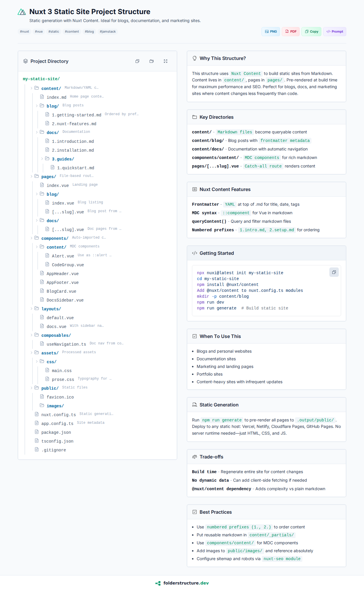Collapse the 3.guides/ subfolder
Viewport: 364px width, 591px height.
pos(42,159)
